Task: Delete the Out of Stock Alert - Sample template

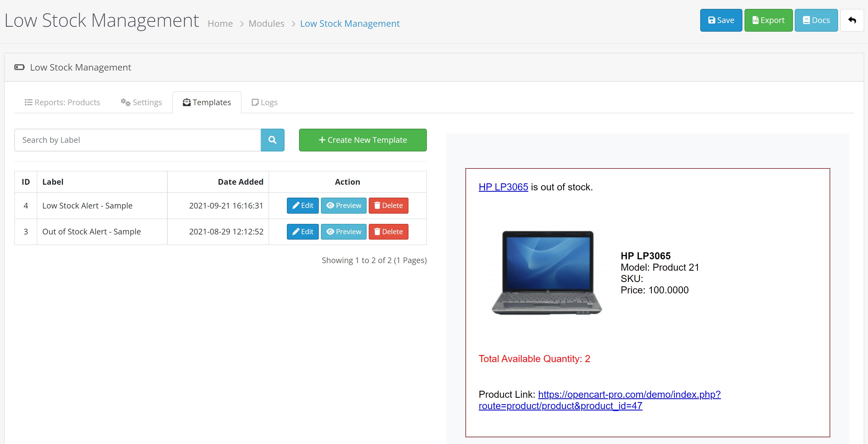Action: pos(388,232)
